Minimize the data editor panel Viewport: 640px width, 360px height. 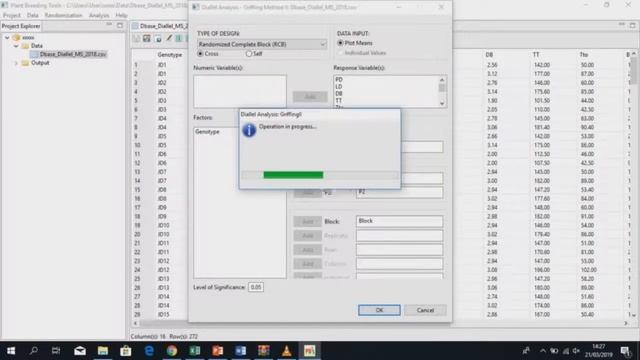tap(621, 25)
